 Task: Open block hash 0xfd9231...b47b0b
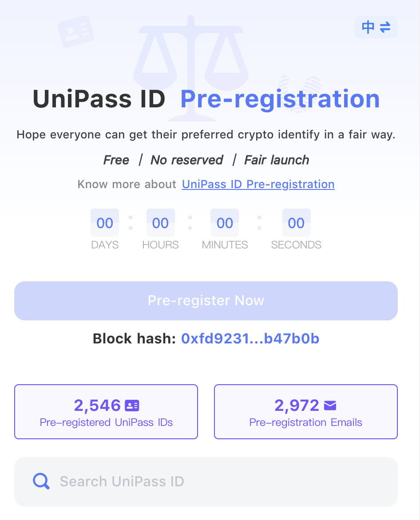tap(250, 339)
